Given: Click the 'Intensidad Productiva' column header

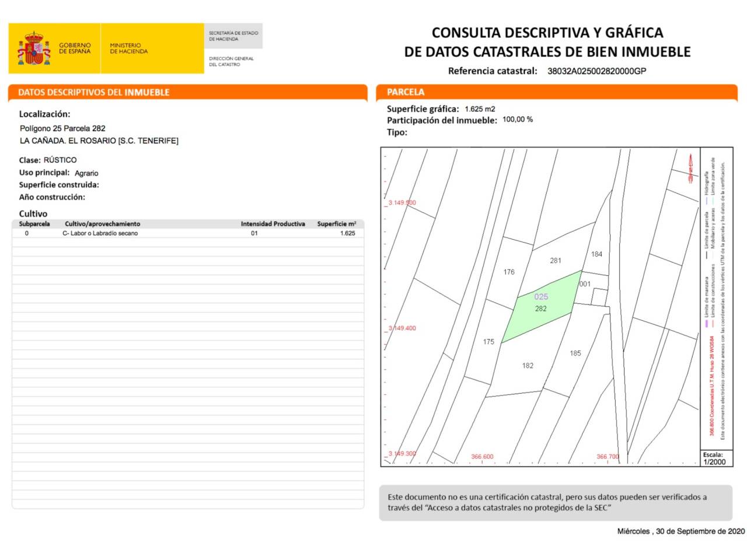Looking at the screenshot, I should (x=273, y=224).
